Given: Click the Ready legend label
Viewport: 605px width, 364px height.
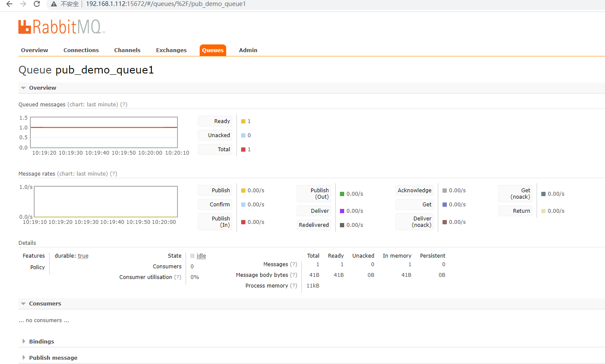Looking at the screenshot, I should 215,121.
